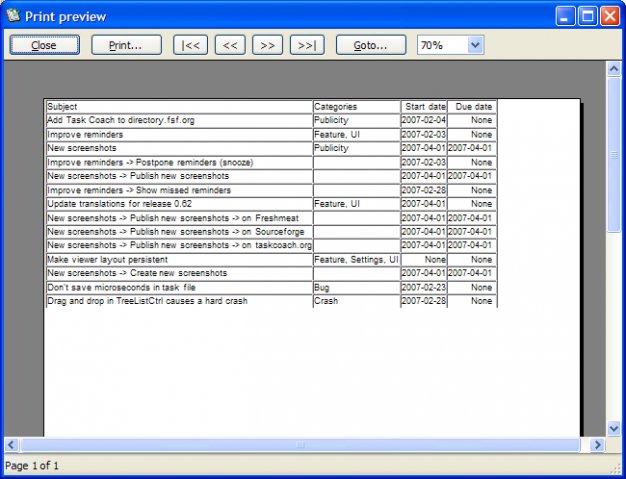Screen dimensions: 626x479
Task: Click the Task Coach icon in title bar
Action: click(14, 16)
